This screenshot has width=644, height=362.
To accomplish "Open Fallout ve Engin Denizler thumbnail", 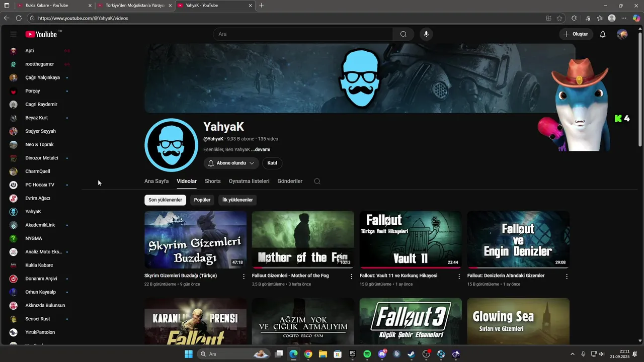I will [x=518, y=239].
